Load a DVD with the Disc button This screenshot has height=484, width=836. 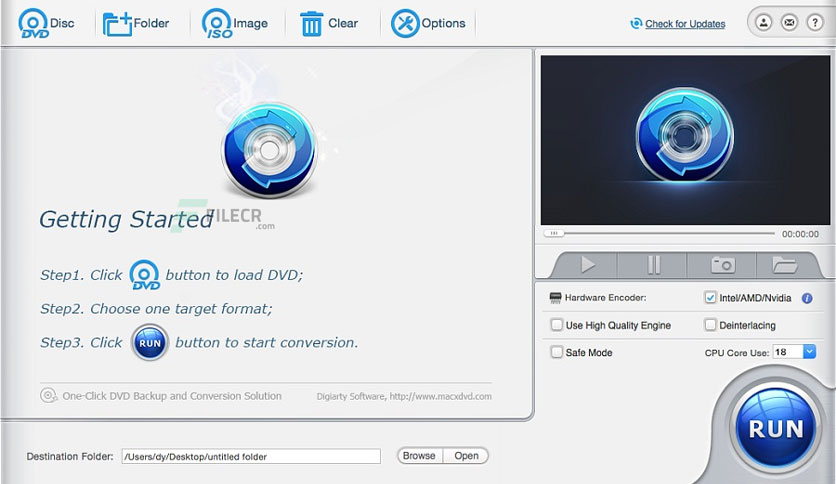[46, 23]
